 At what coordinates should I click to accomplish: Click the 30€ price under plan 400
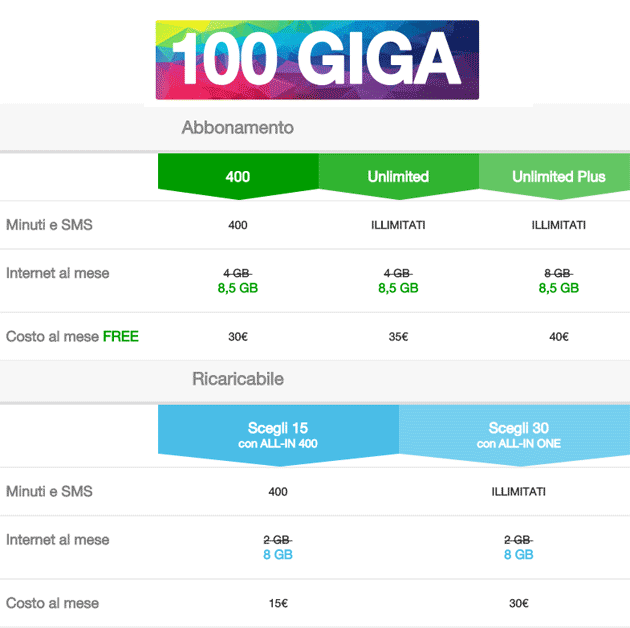[238, 337]
